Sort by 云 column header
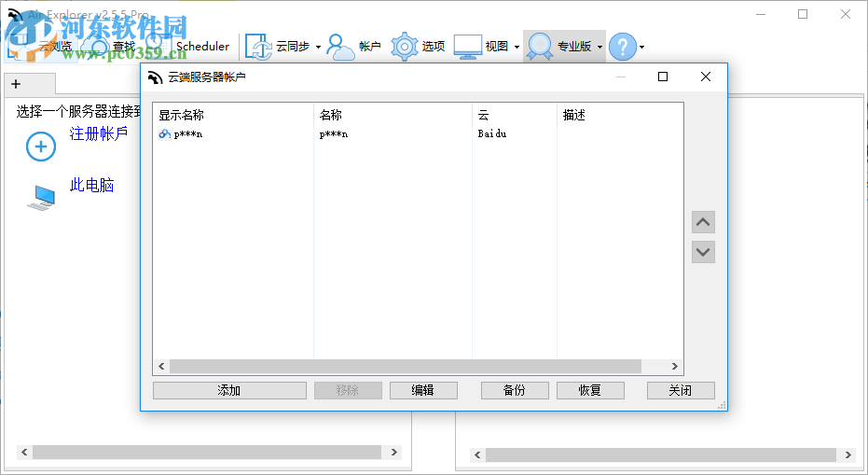 [483, 115]
